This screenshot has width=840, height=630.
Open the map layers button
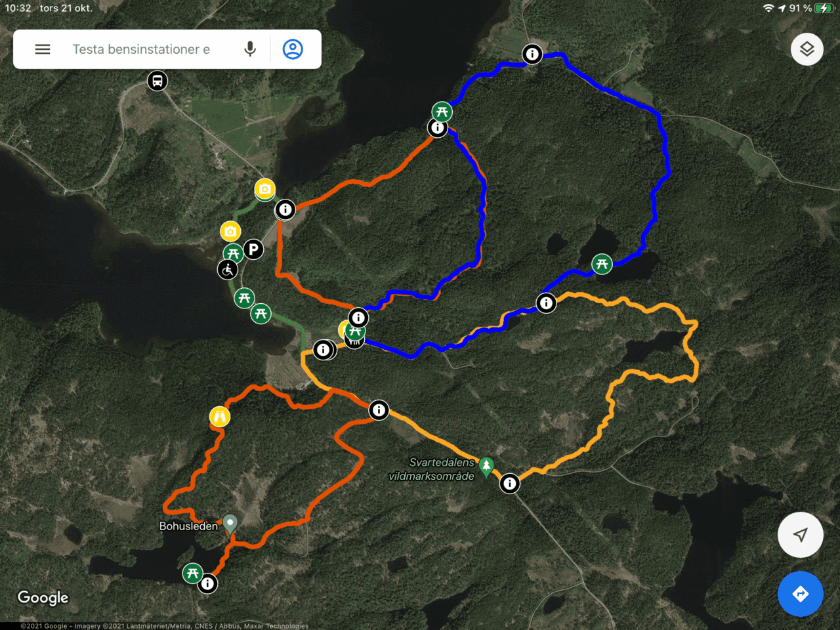(x=807, y=49)
